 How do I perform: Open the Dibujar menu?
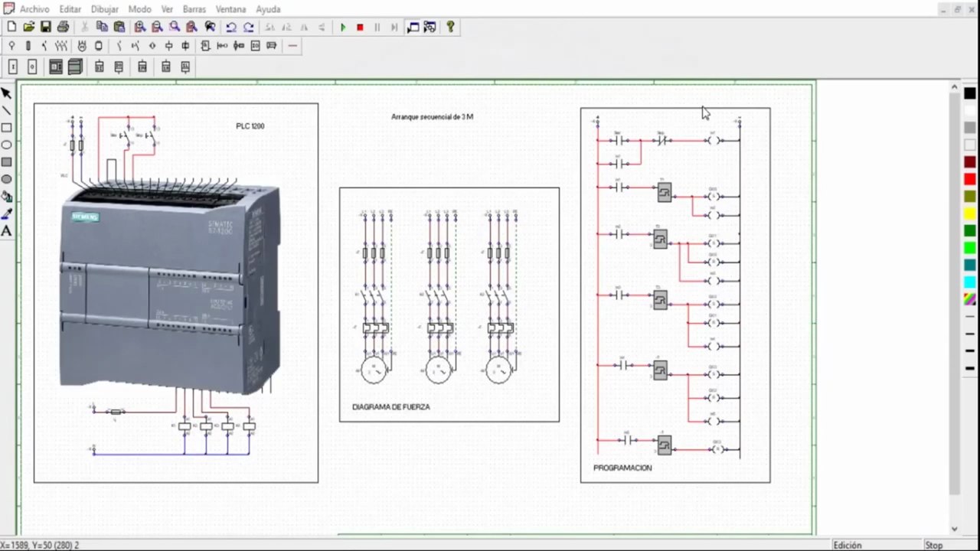pyautogui.click(x=105, y=9)
